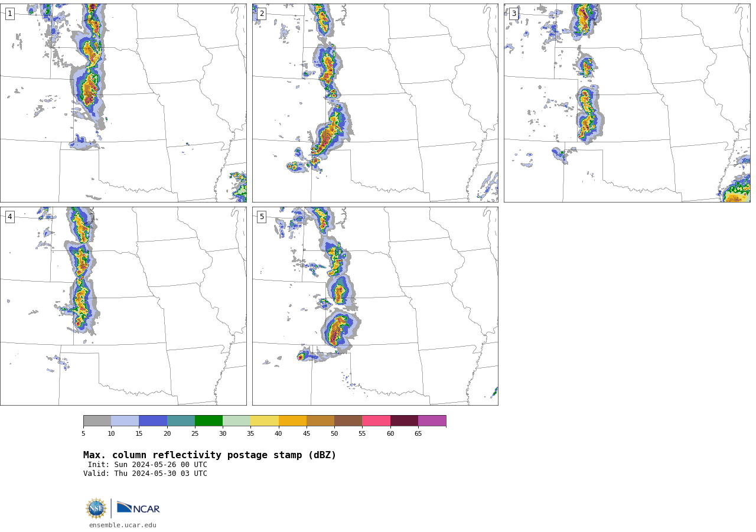Click the panel number 4 label
This screenshot has height=532, width=756.
[10, 217]
